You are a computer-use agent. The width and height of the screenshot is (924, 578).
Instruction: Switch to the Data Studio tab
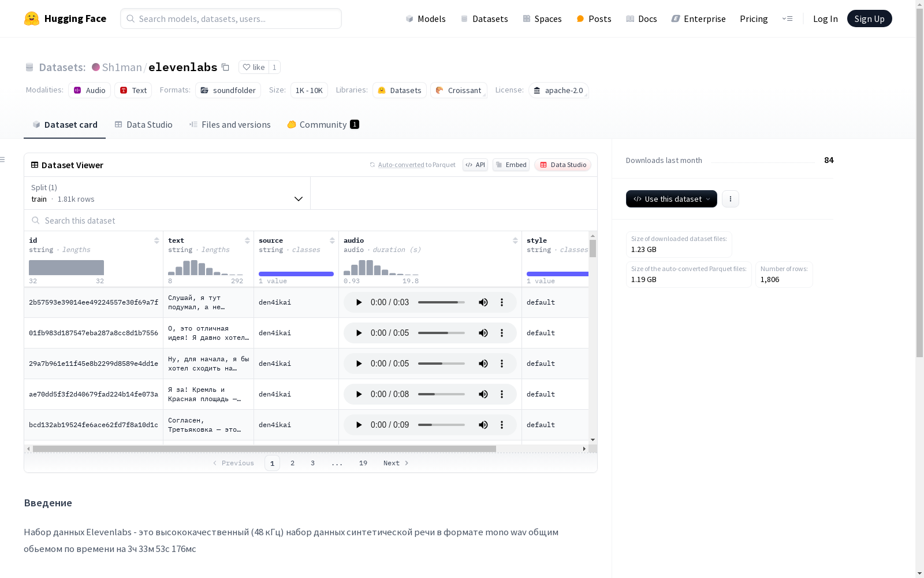click(144, 125)
